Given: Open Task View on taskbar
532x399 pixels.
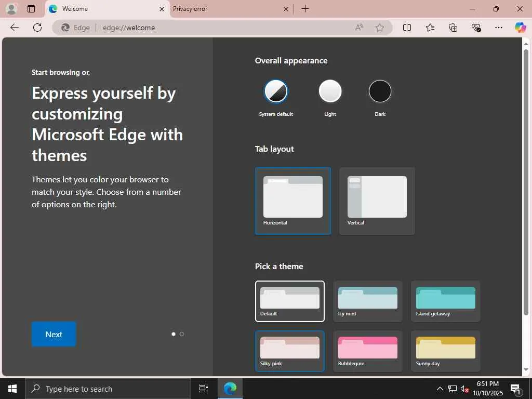Looking at the screenshot, I should tap(203, 389).
